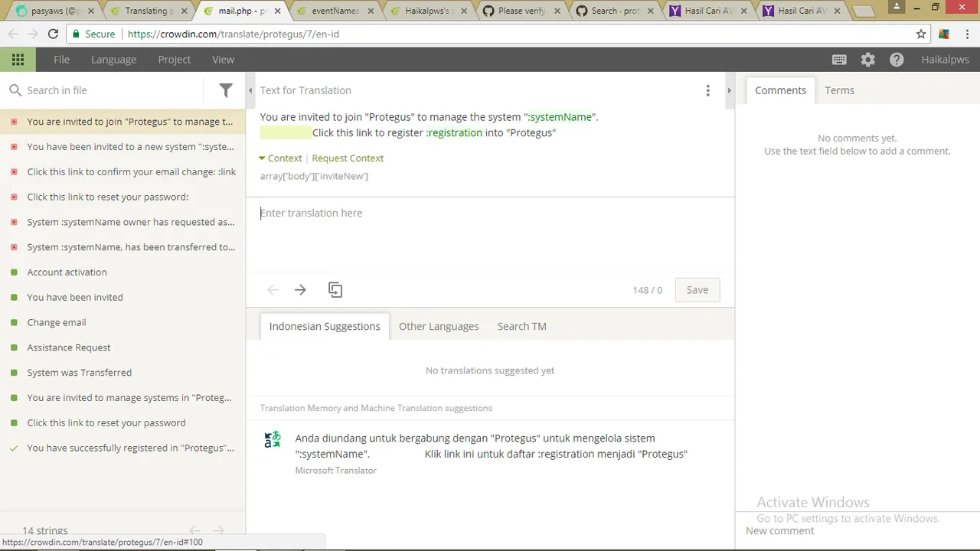
Task: Click the browser address bar URL
Action: click(234, 34)
